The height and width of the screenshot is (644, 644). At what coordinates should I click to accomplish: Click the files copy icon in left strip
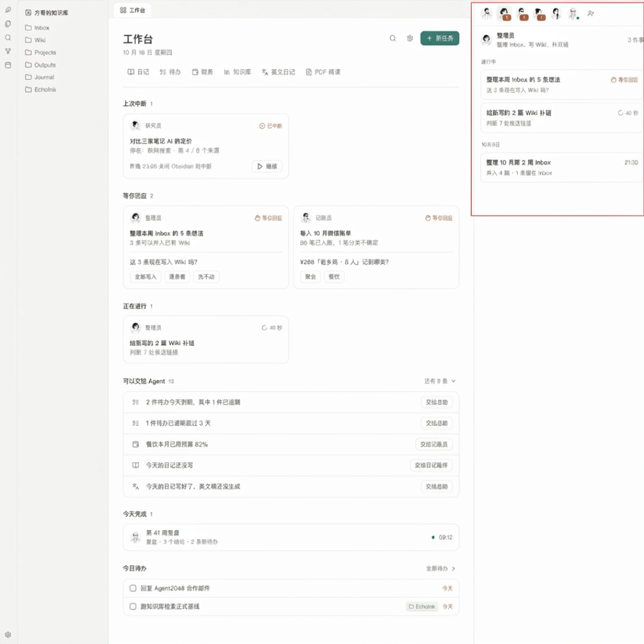coord(8,24)
